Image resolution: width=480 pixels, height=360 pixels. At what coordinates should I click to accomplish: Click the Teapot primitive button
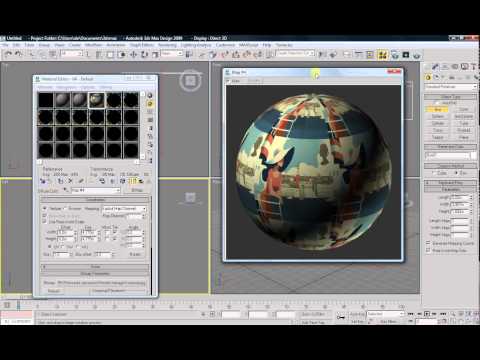pos(438,137)
